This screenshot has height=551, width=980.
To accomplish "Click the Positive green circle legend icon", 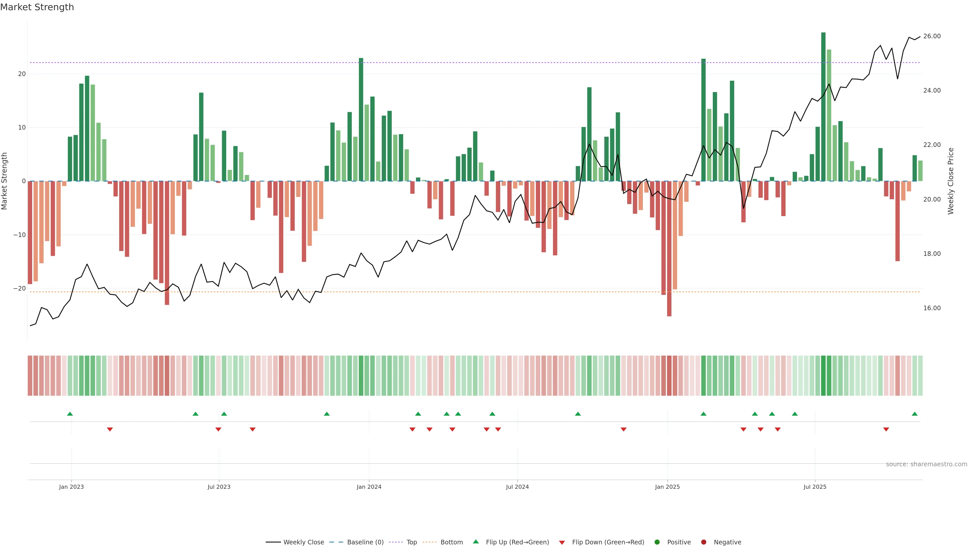I will click(x=657, y=542).
